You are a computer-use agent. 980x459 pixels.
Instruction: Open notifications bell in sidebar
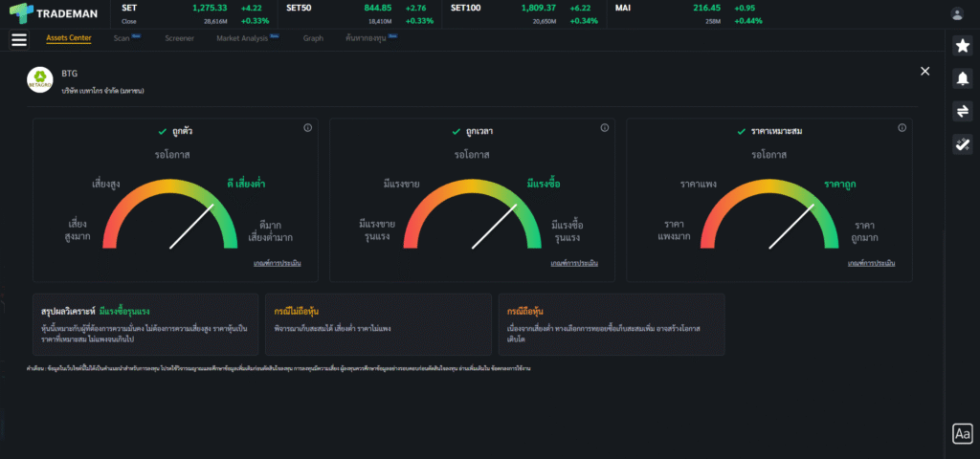pyautogui.click(x=963, y=78)
